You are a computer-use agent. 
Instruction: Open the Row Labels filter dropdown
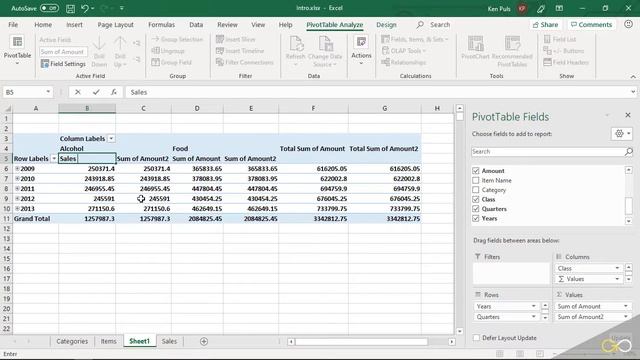[x=53, y=159]
